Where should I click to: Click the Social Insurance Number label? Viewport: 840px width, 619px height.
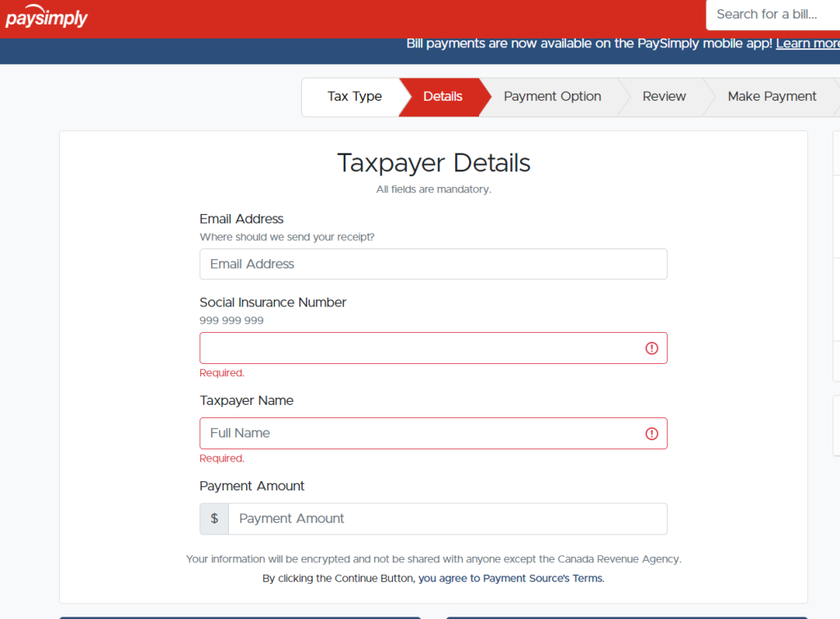[x=272, y=303]
